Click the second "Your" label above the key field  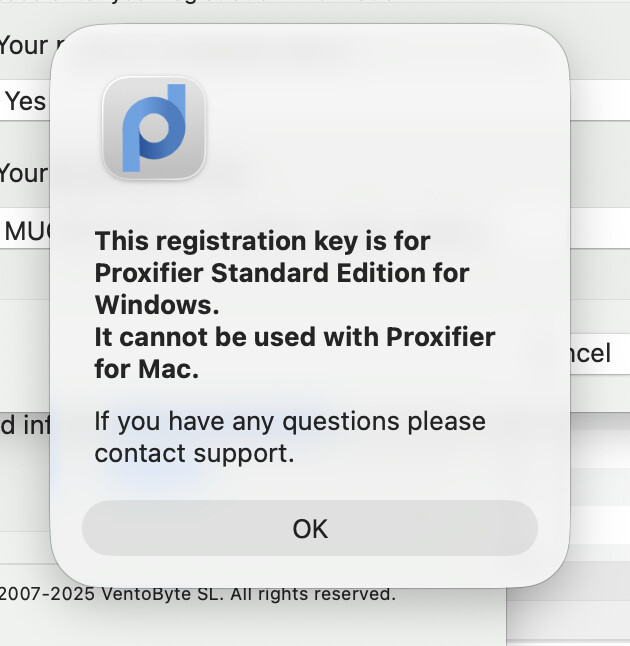(x=23, y=173)
